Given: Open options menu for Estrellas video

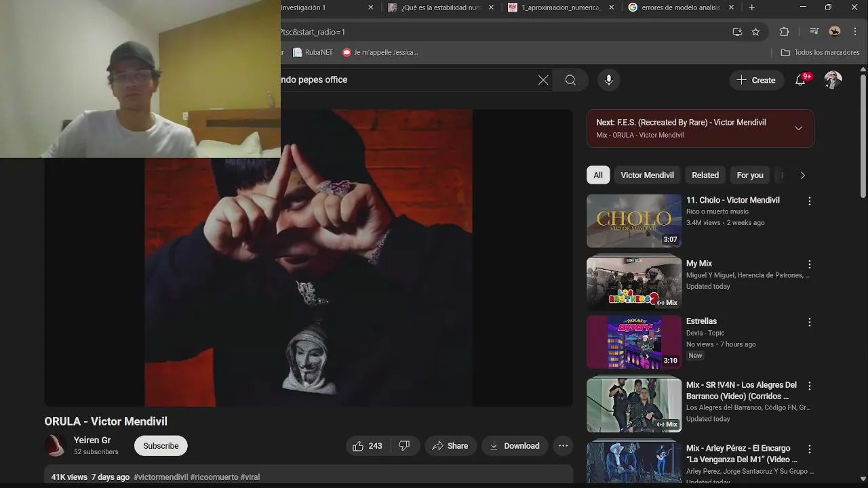Looking at the screenshot, I should click(x=809, y=323).
